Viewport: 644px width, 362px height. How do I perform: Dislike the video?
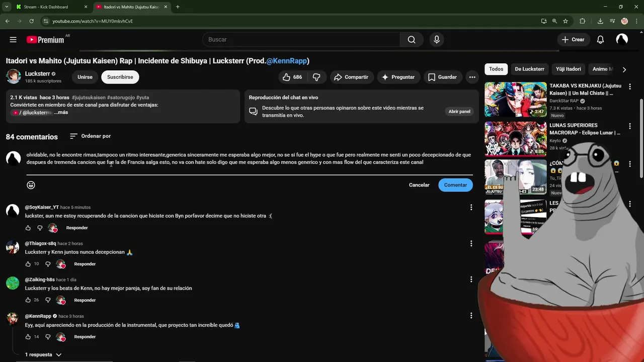(x=316, y=77)
